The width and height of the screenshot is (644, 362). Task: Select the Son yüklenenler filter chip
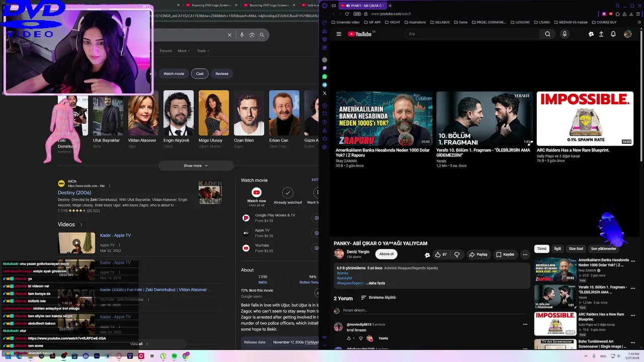pyautogui.click(x=603, y=248)
